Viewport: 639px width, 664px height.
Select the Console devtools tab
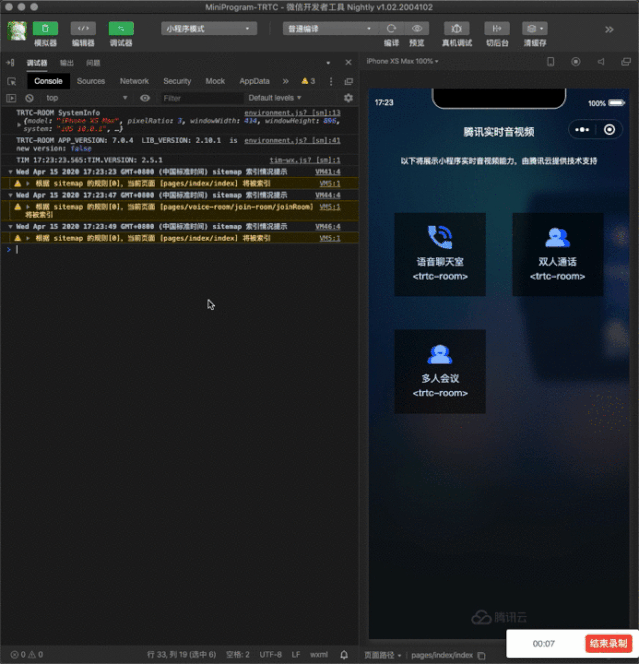pyautogui.click(x=48, y=81)
